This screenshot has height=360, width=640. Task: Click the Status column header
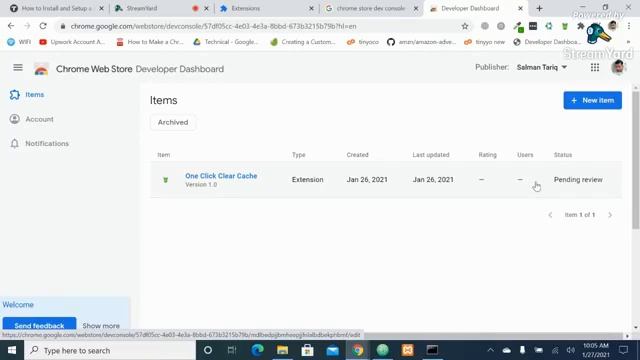point(563,155)
